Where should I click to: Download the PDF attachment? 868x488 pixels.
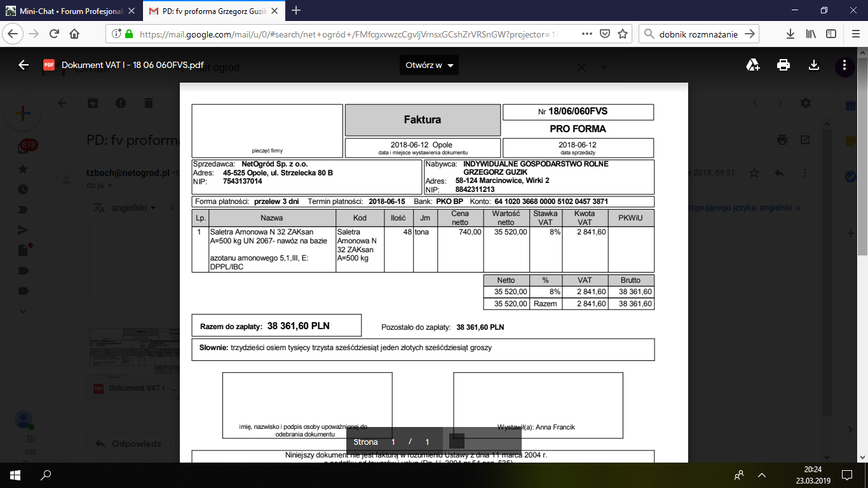tap(813, 65)
